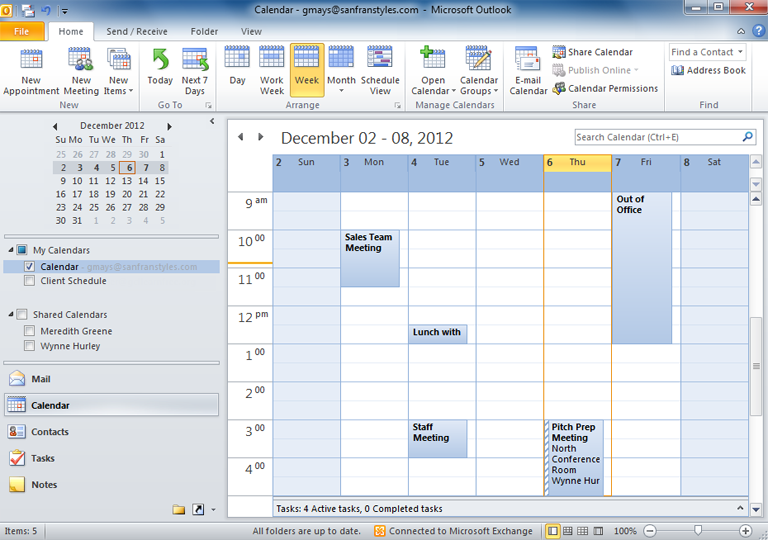Check Meredith Greene shared calendar
This screenshot has height=540, width=768.
pos(30,331)
